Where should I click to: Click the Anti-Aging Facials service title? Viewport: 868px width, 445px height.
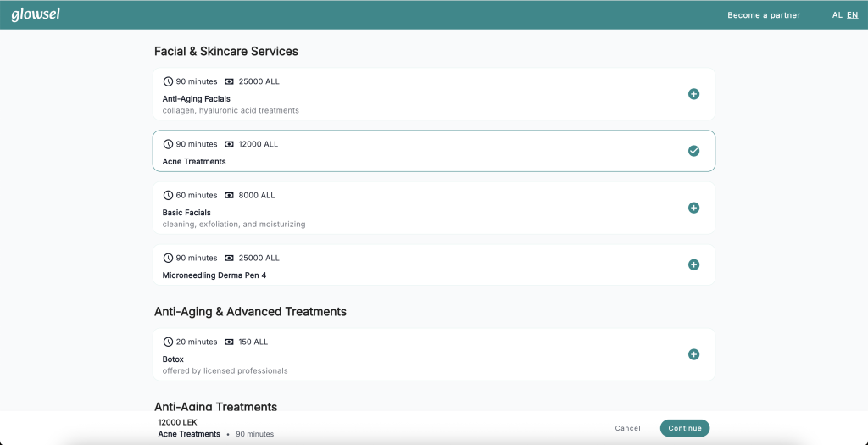(x=197, y=99)
